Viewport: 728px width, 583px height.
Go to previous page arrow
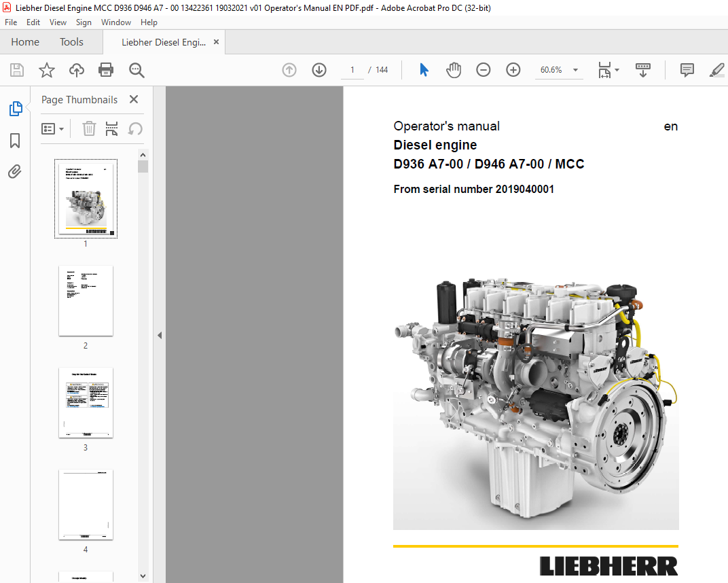point(289,70)
